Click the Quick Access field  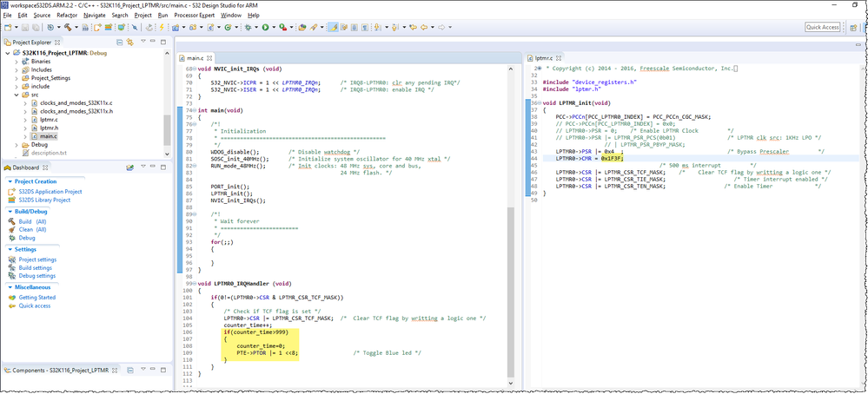tap(822, 27)
